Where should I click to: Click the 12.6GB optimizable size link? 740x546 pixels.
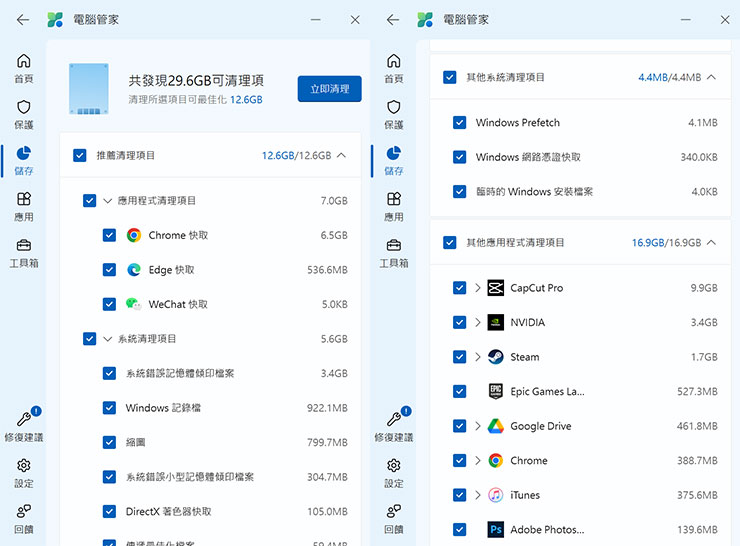[246, 100]
